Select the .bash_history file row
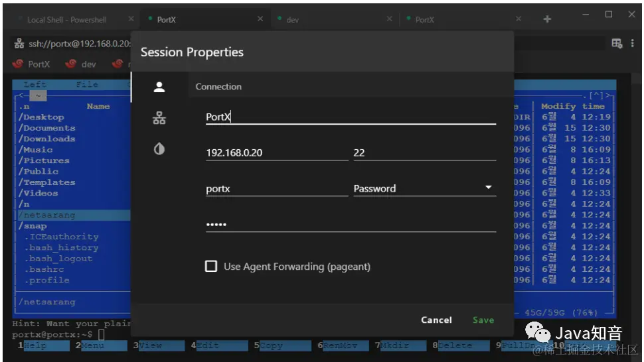Screen dimensions: 644x362 (x=74, y=247)
